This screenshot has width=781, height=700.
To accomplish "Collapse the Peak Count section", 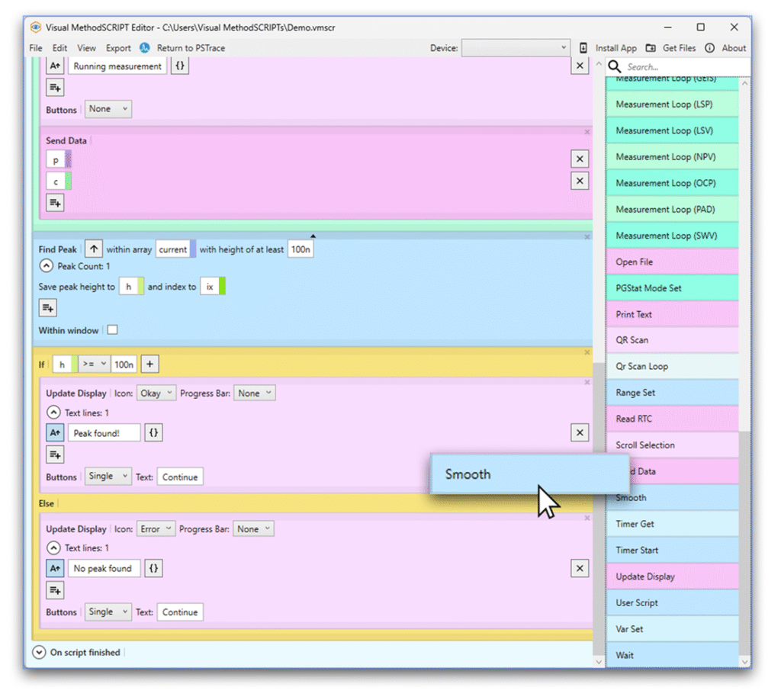I will tap(47, 267).
